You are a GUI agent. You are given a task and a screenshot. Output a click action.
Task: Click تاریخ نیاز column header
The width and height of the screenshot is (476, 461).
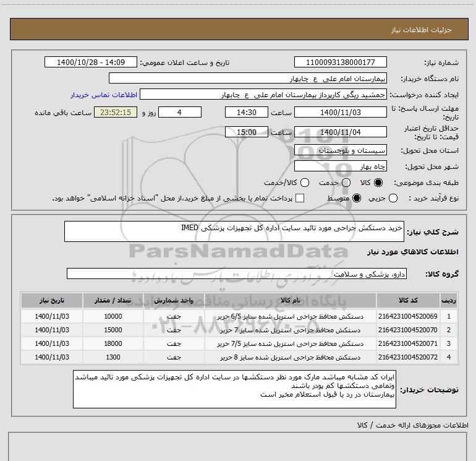52,300
